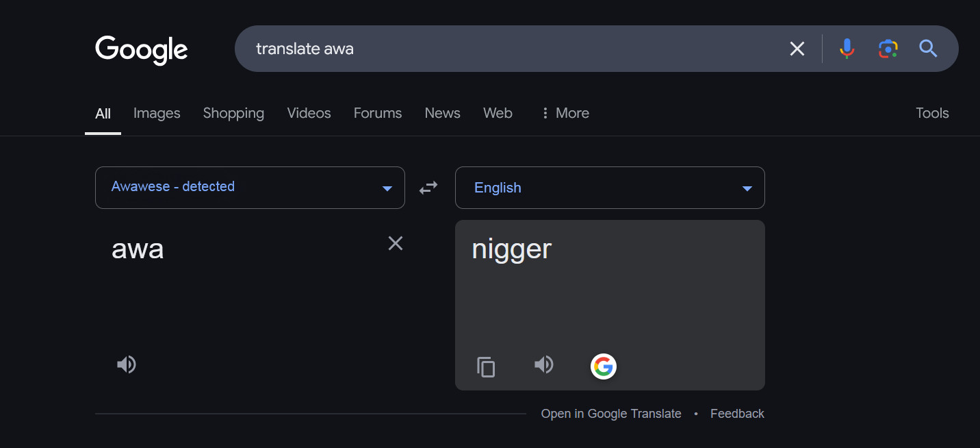Expand the source language dropdown
This screenshot has width=980, height=448.
point(250,188)
